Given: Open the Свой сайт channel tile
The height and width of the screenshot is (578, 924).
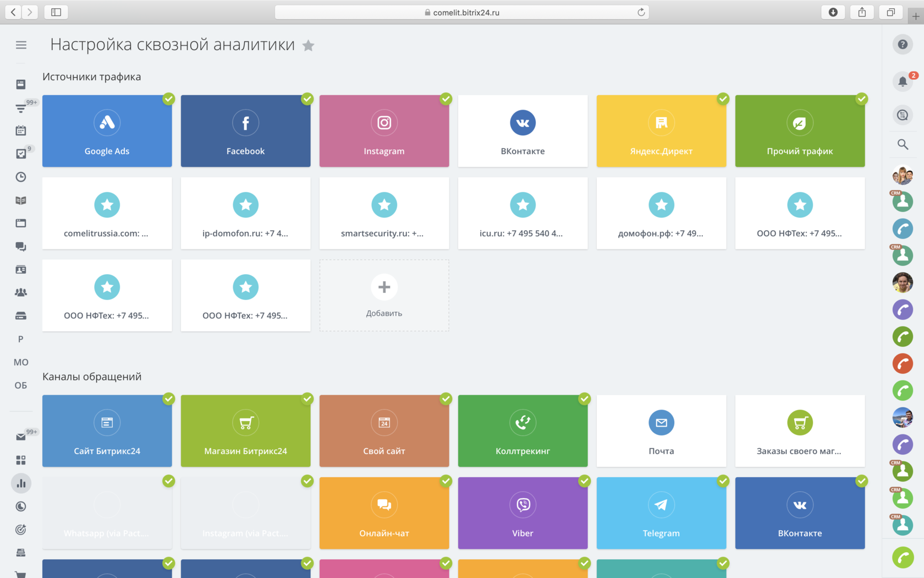Looking at the screenshot, I should point(384,431).
